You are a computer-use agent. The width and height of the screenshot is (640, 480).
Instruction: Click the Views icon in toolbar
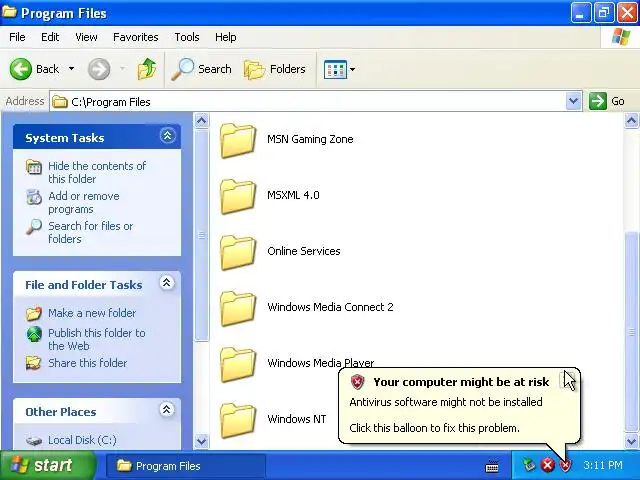pos(335,69)
